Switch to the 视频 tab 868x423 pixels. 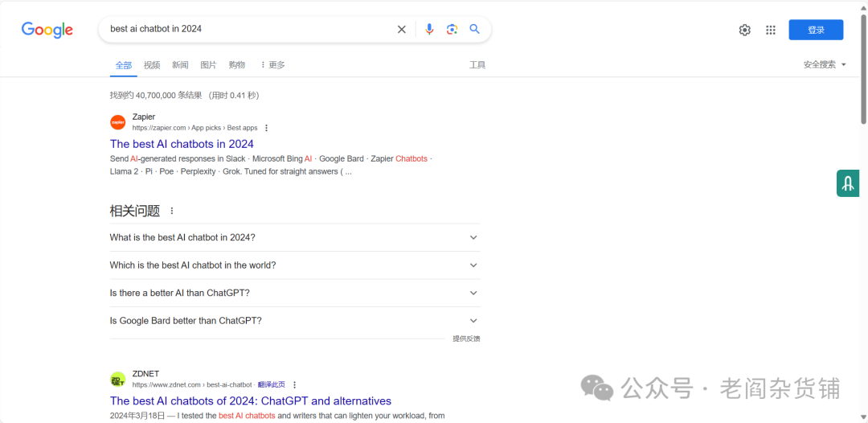152,65
